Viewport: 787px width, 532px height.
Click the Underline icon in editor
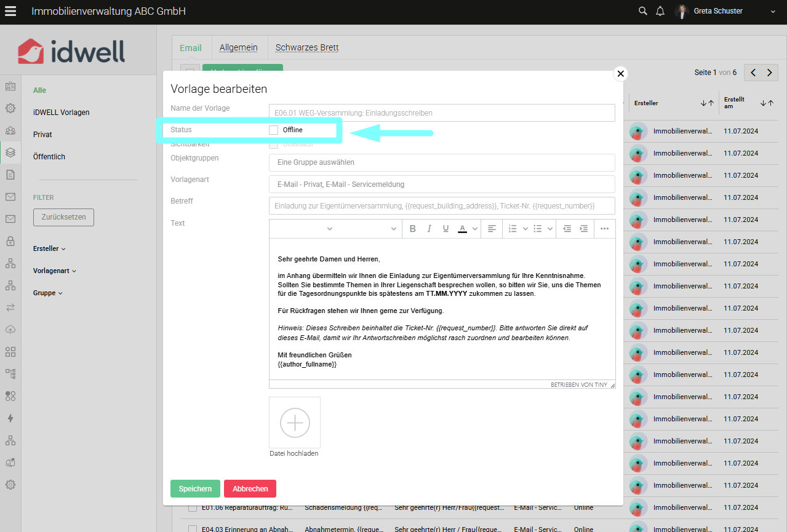pyautogui.click(x=446, y=229)
